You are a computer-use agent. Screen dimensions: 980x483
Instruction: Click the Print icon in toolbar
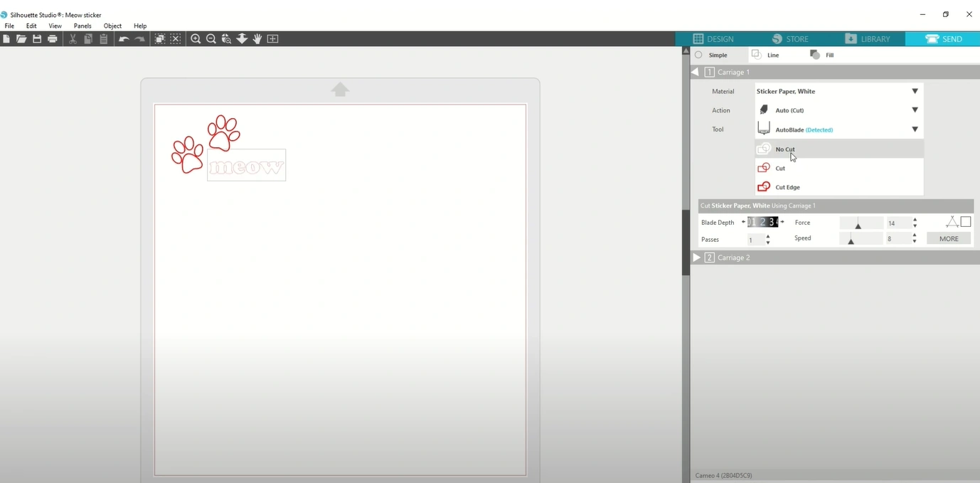pyautogui.click(x=53, y=39)
